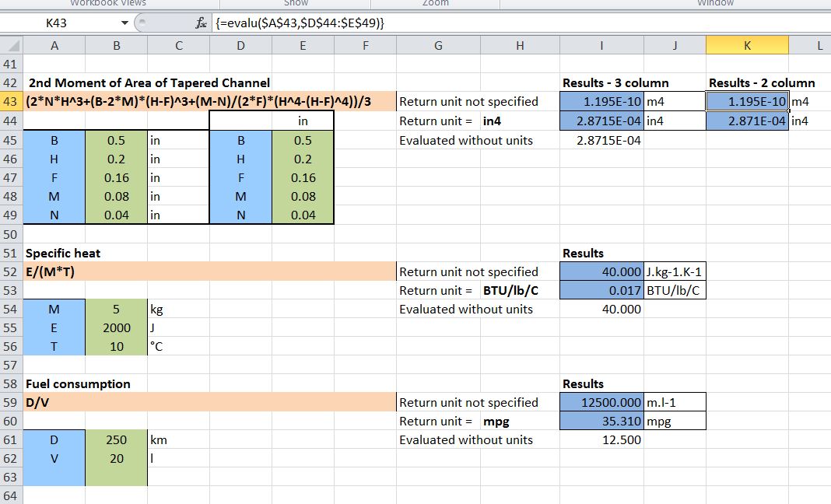
Task: Select the row 52 header
Action: click(x=11, y=271)
